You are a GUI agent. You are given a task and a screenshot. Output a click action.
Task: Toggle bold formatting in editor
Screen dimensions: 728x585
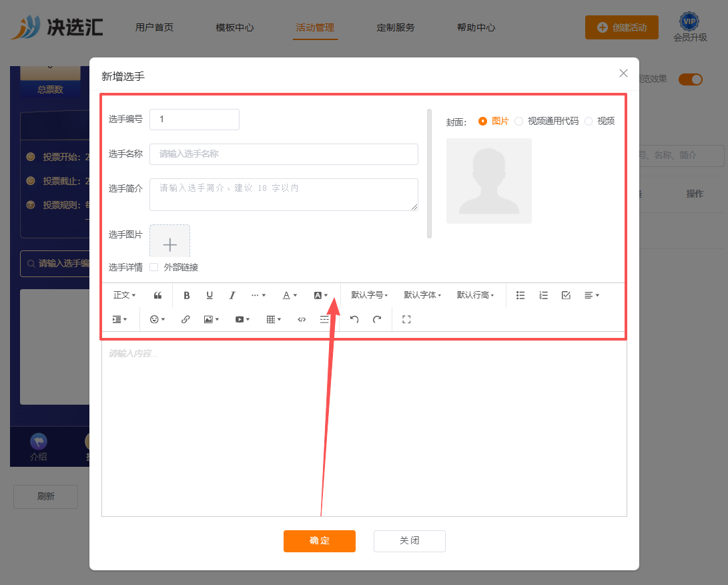pyautogui.click(x=187, y=295)
